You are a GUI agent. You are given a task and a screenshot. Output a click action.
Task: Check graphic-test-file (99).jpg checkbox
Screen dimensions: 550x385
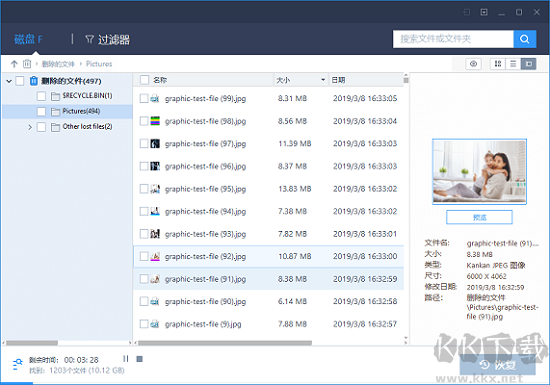144,99
